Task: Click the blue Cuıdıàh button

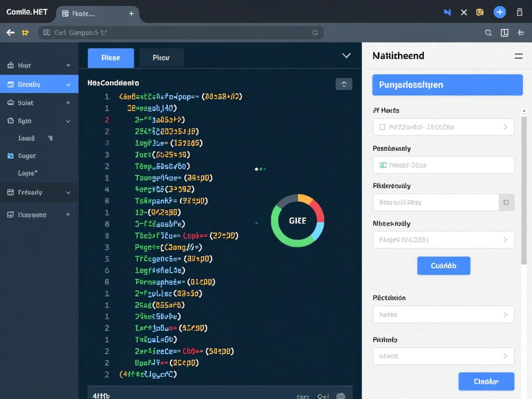Action: [443, 266]
